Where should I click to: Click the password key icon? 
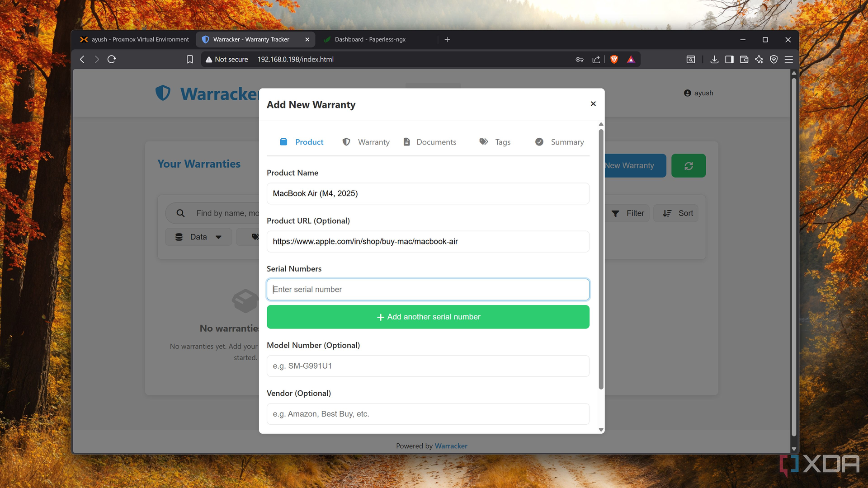580,59
